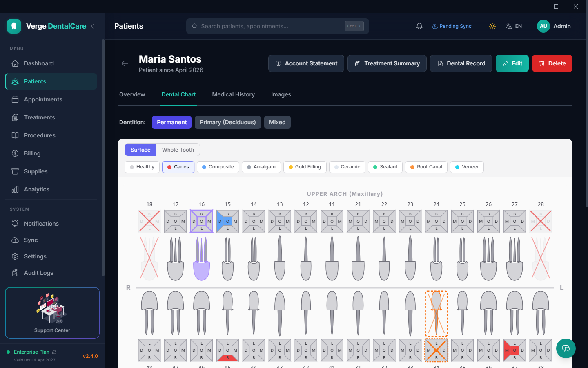
Task: Collapse the sidebar with the chevron
Action: [x=93, y=26]
